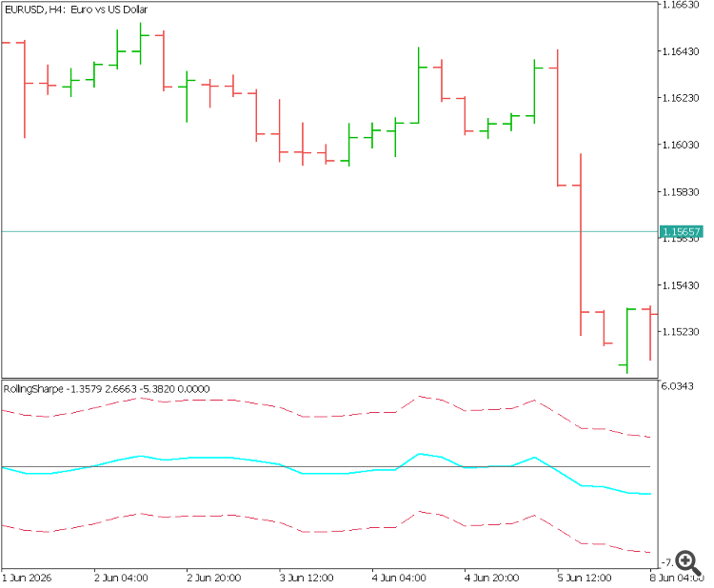Click the '2 Jun 20:00' time axis label

214,578
